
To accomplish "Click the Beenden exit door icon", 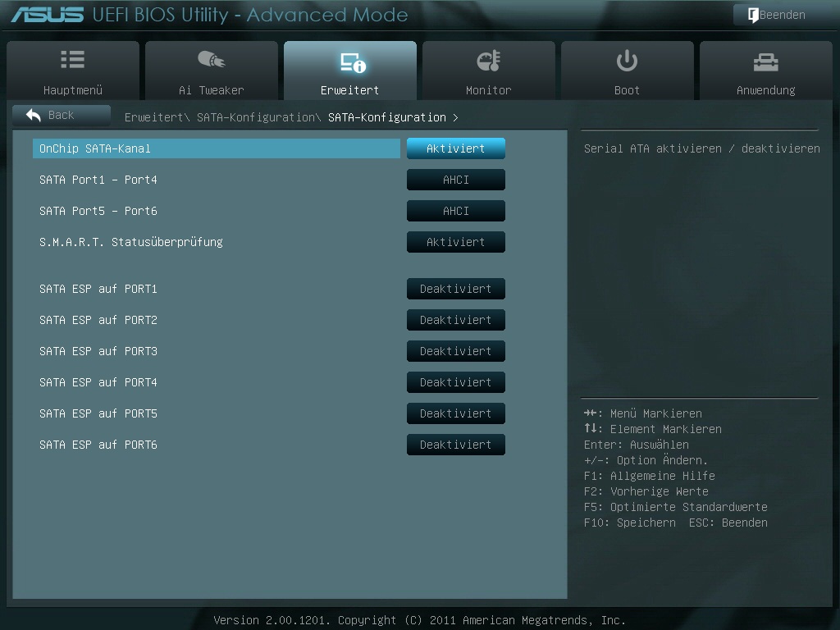I will [753, 15].
